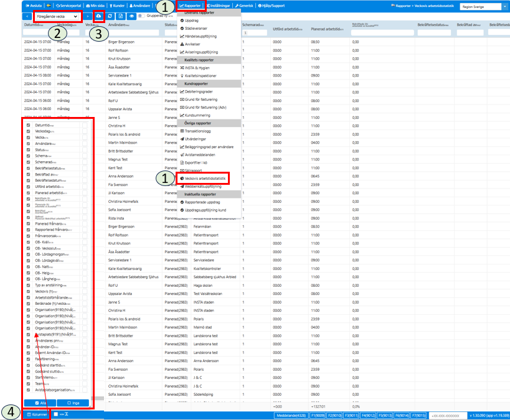510x420 pixels.
Task: Click F2(9010) status bar button
Action: click(x=334, y=416)
